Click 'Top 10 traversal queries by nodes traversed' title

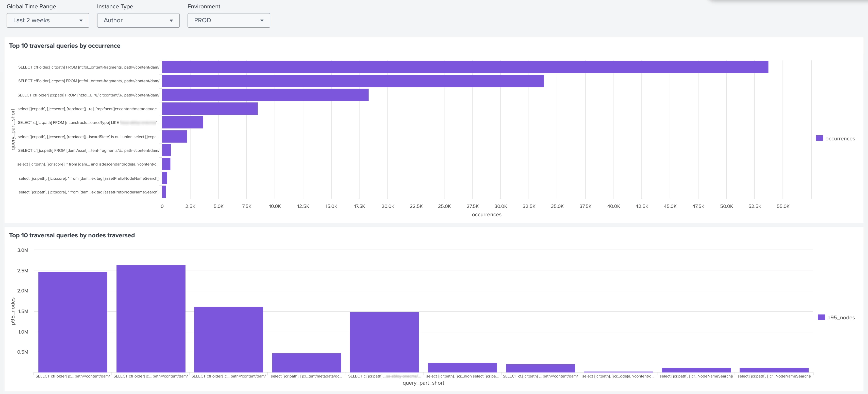pyautogui.click(x=72, y=235)
